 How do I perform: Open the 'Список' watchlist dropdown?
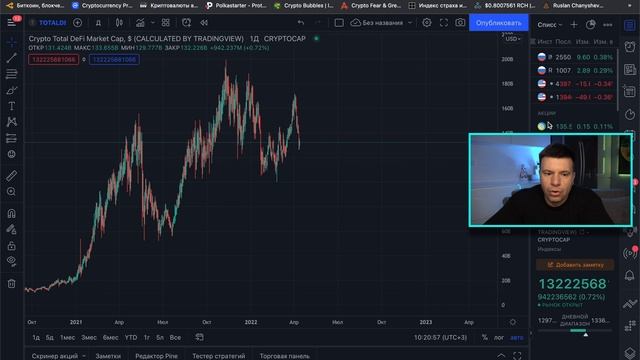[x=549, y=25]
